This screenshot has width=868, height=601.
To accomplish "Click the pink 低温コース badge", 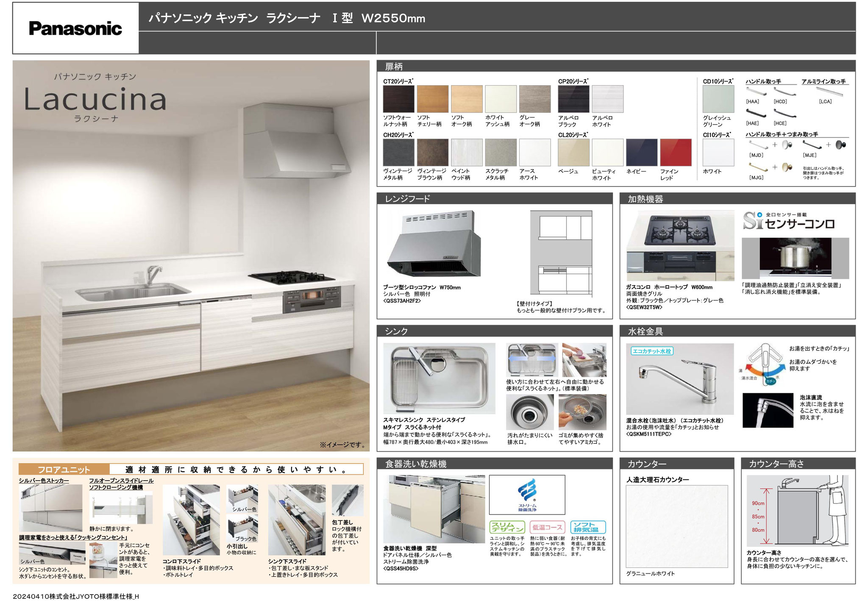I will [x=547, y=527].
